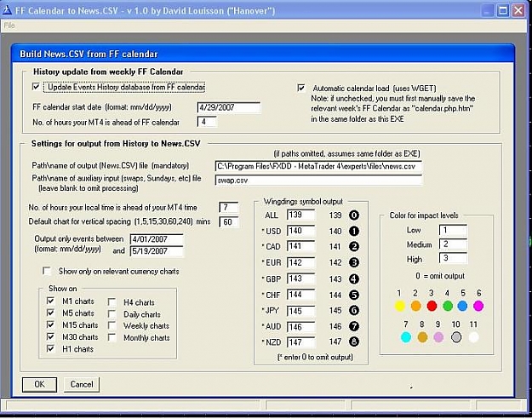The image size is (532, 419).
Task: Check the Weekly charts checkbox
Action: coord(112,325)
